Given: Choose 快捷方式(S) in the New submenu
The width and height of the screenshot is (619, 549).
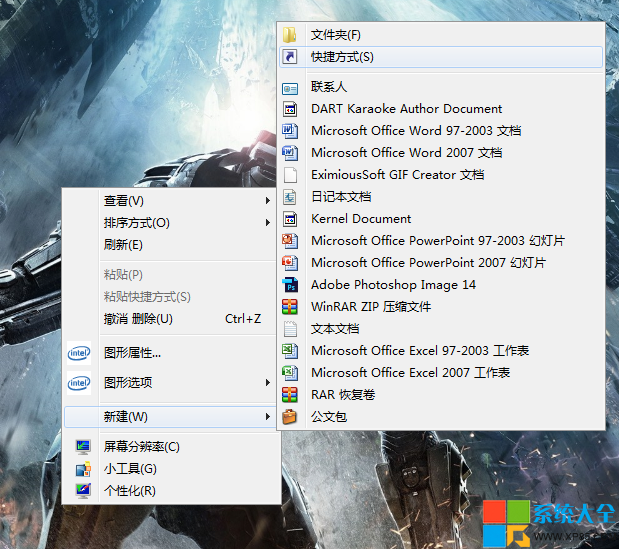Looking at the screenshot, I should point(441,57).
